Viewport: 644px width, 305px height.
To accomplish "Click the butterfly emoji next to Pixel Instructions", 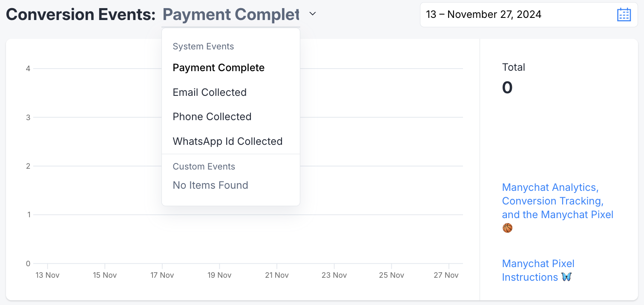I will pyautogui.click(x=566, y=277).
